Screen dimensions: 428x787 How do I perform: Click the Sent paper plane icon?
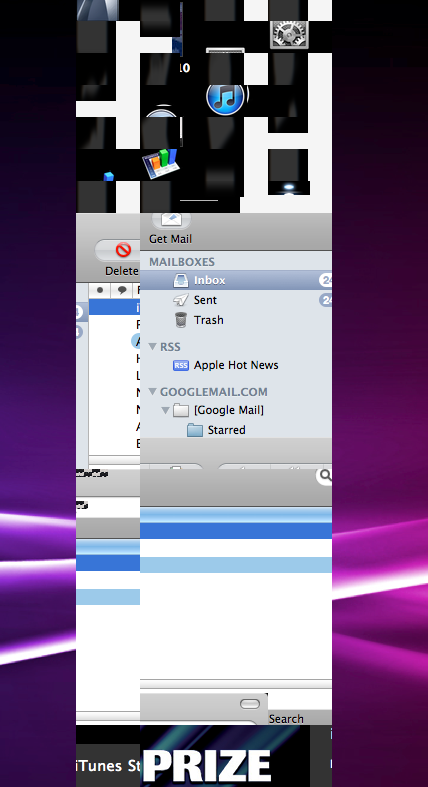181,300
